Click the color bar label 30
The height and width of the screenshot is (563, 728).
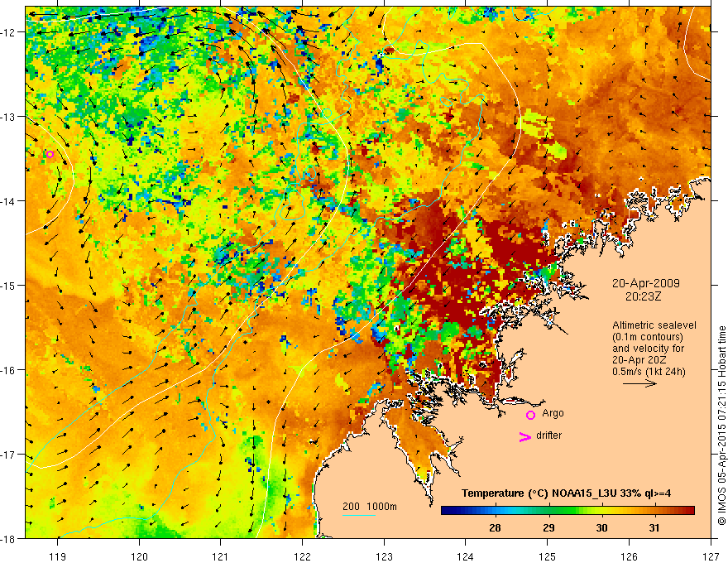(x=601, y=527)
